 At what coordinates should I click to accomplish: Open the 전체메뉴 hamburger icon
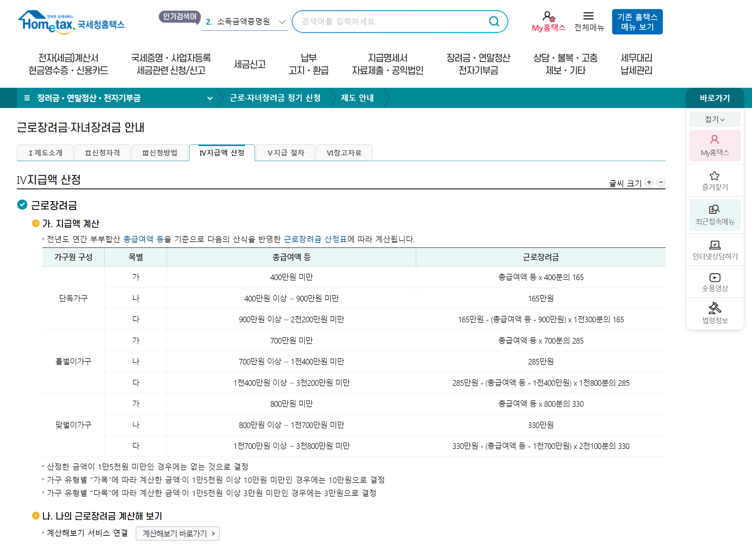coord(589,15)
